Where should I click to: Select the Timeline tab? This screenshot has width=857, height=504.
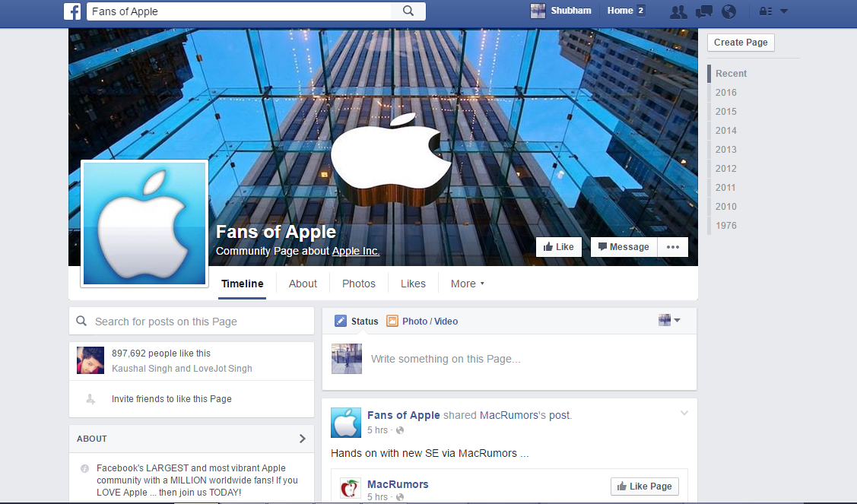pyautogui.click(x=242, y=284)
